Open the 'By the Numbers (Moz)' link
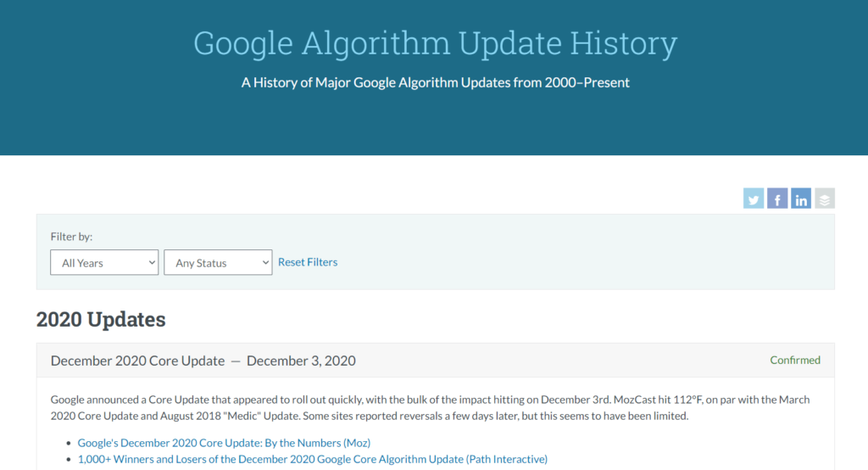Screen dimensions: 868x470 [224, 443]
